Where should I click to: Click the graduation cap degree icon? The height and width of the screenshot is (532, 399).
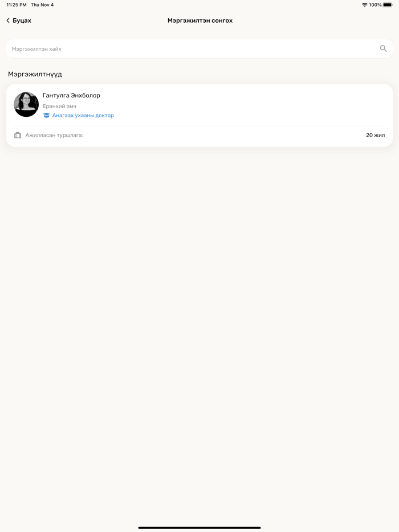click(x=47, y=116)
